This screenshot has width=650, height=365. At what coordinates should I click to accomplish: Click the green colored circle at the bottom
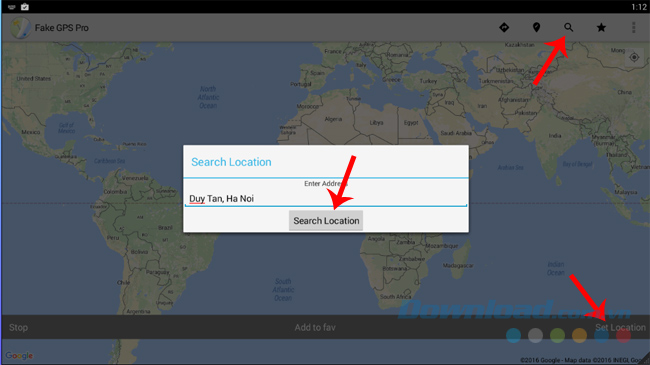pyautogui.click(x=557, y=335)
